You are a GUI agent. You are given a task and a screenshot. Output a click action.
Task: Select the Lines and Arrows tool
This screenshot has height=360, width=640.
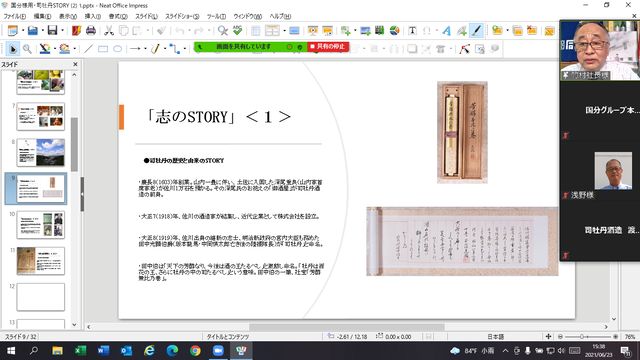(135, 49)
